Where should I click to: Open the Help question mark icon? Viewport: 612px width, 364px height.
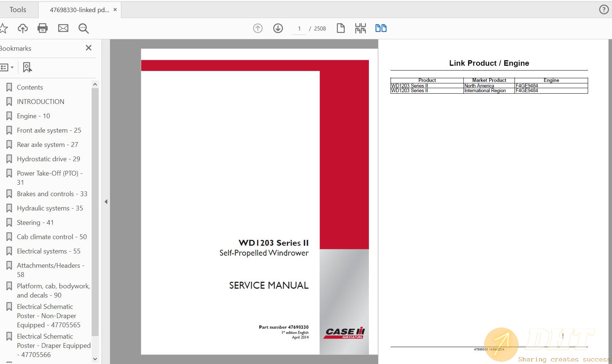604,10
